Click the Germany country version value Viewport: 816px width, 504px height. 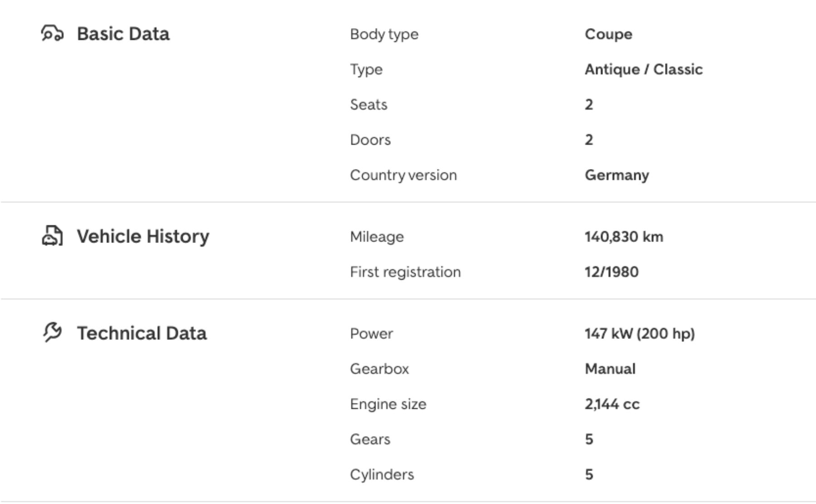point(617,175)
